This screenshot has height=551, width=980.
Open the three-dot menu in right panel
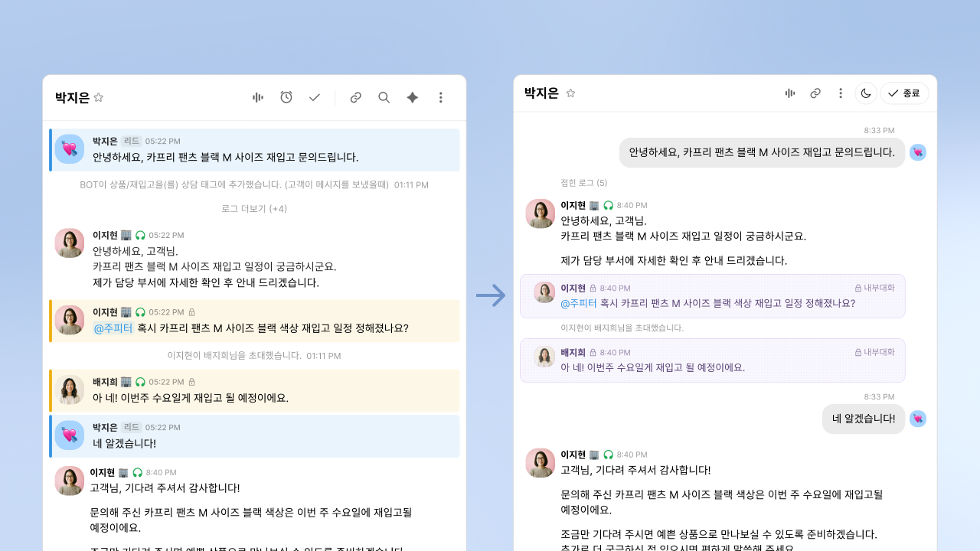tap(841, 93)
